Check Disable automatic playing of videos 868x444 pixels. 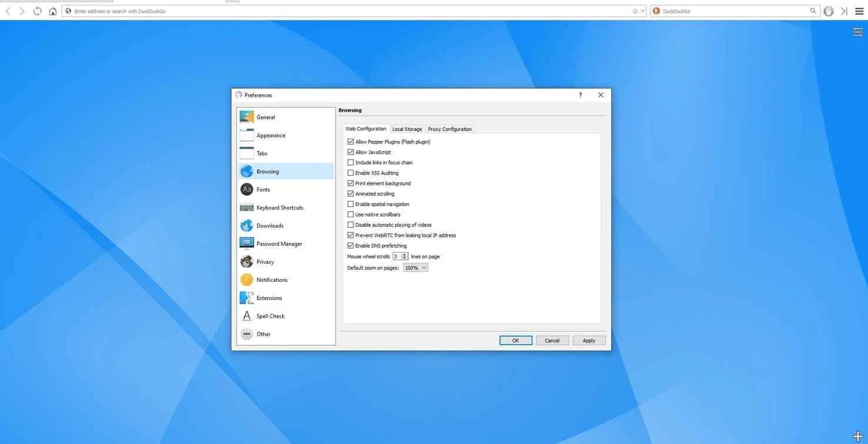351,225
